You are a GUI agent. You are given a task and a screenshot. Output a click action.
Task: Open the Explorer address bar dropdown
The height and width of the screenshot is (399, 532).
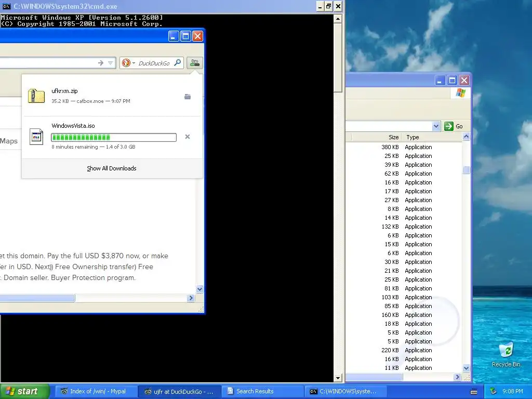pyautogui.click(x=436, y=126)
